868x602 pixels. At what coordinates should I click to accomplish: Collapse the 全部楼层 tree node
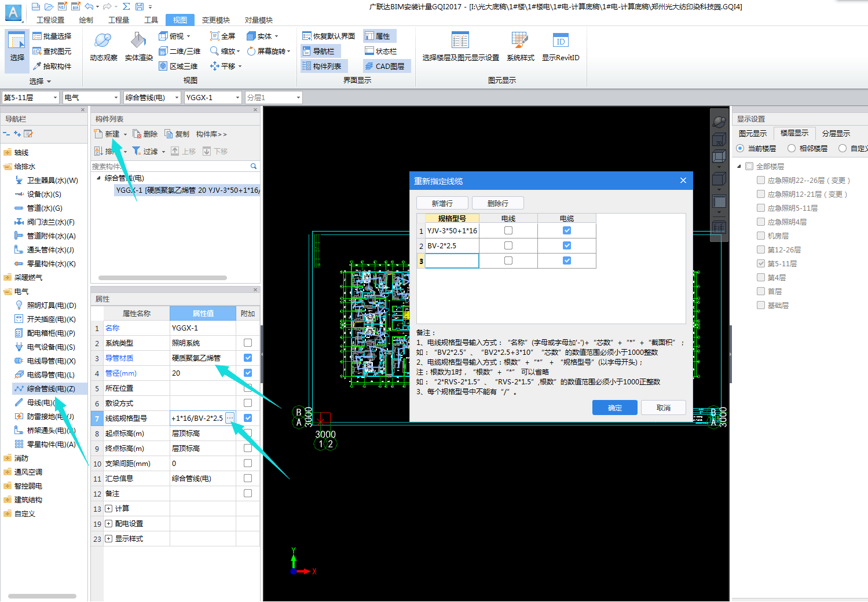[739, 166]
